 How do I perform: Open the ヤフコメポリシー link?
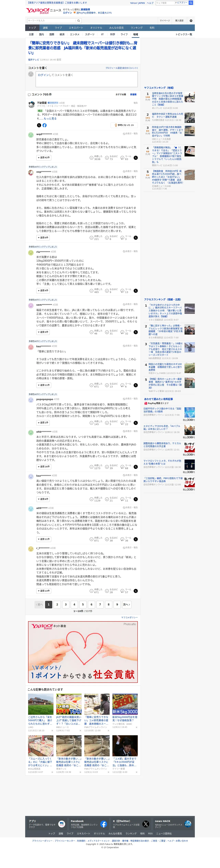point(130,617)
